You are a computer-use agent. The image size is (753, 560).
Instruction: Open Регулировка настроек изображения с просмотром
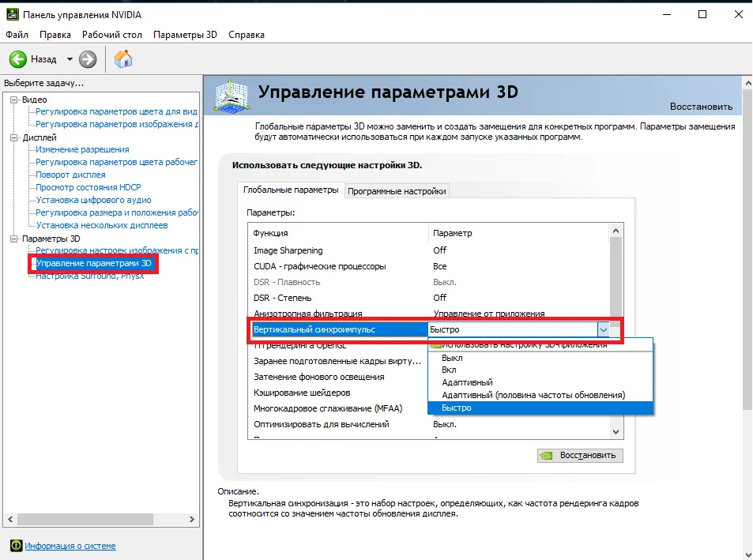pyautogui.click(x=117, y=250)
